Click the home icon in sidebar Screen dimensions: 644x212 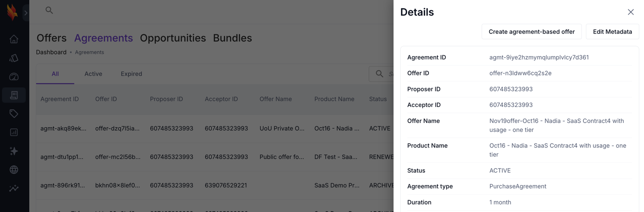point(14,39)
